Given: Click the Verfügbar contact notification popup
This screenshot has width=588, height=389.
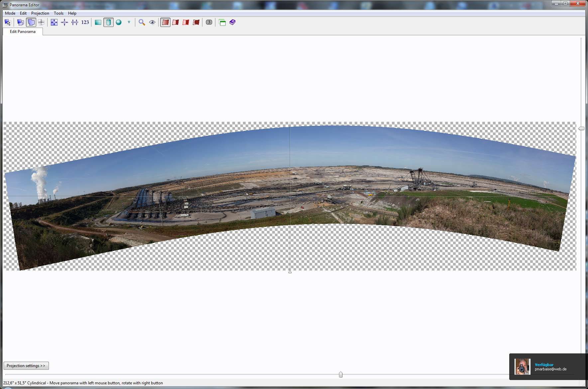Looking at the screenshot, I should pos(548,367).
